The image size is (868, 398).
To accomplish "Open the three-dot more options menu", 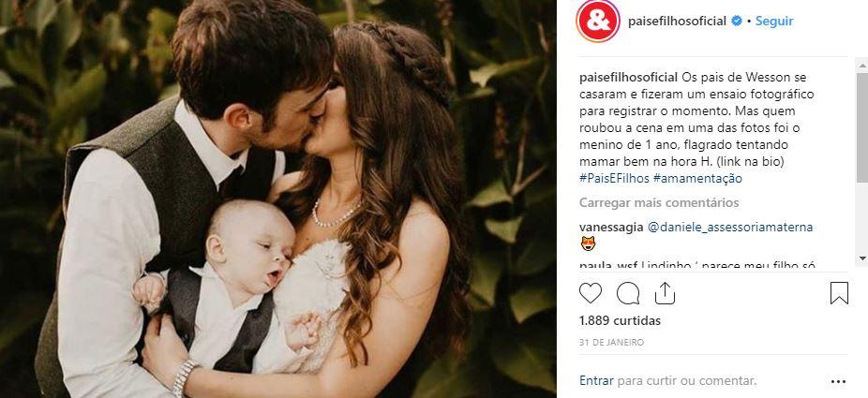I will tap(839, 381).
